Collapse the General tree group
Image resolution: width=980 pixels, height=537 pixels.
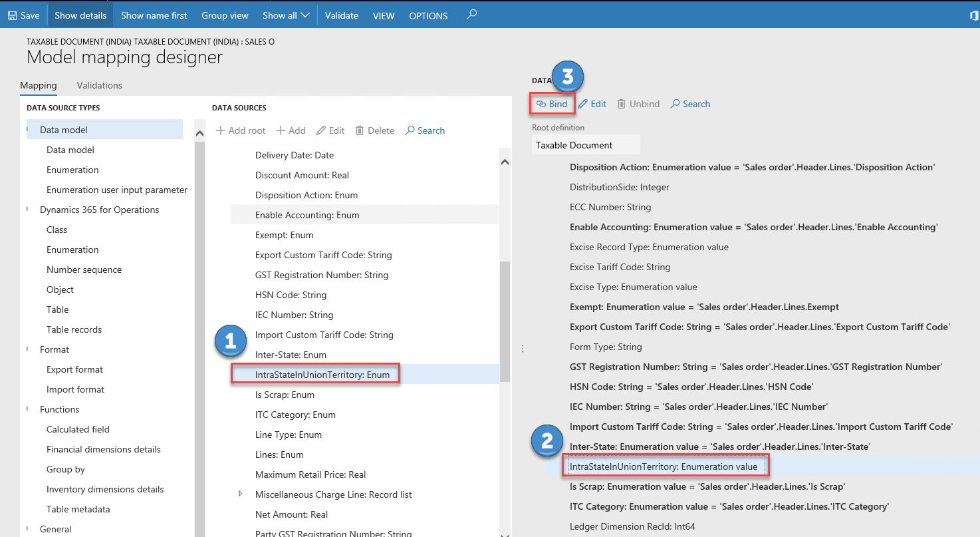[x=28, y=528]
